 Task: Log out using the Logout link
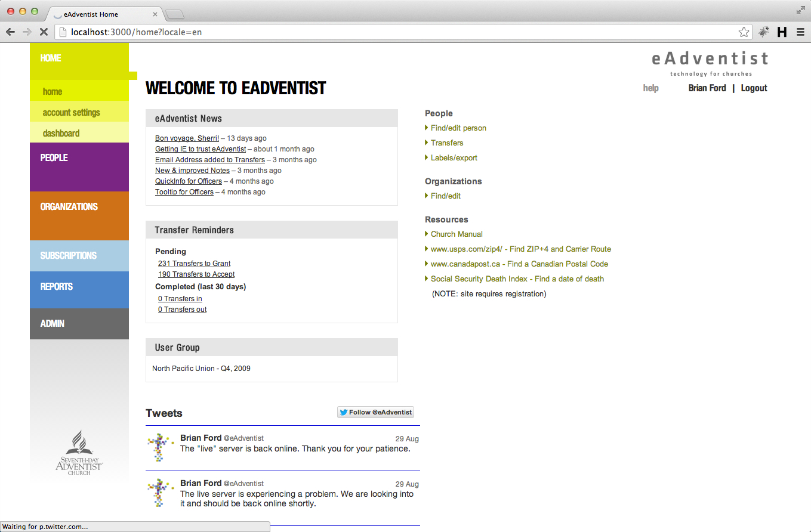point(754,88)
